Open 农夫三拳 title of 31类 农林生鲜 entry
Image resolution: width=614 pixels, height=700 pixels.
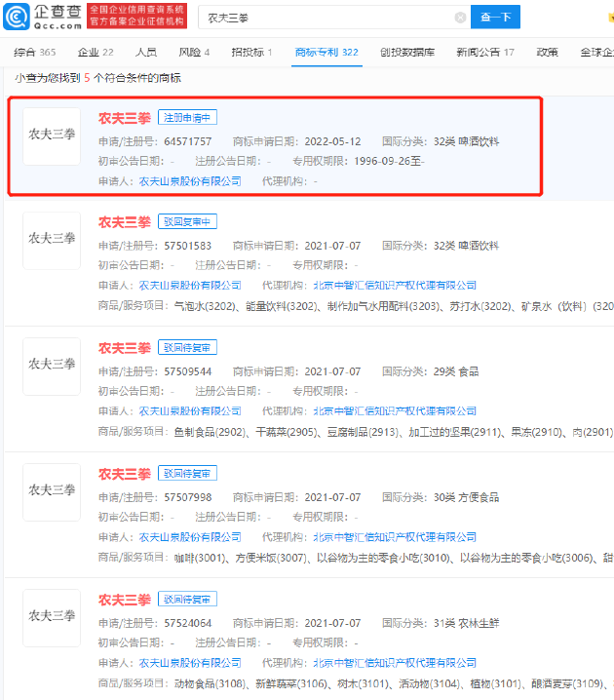tap(125, 600)
